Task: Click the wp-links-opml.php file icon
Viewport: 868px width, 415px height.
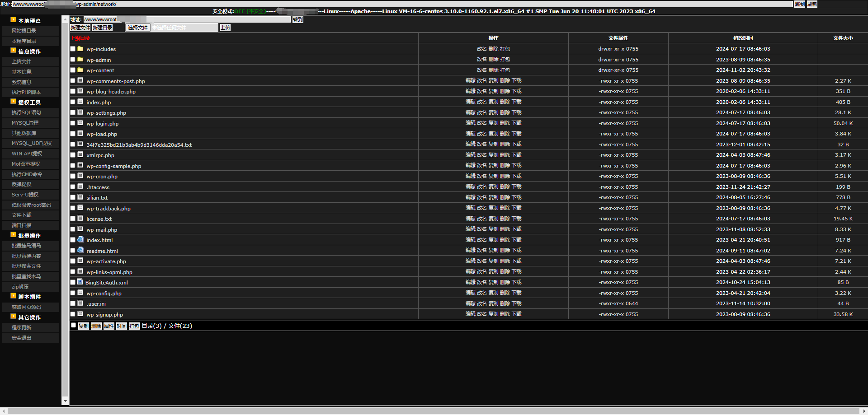Action: (80, 271)
